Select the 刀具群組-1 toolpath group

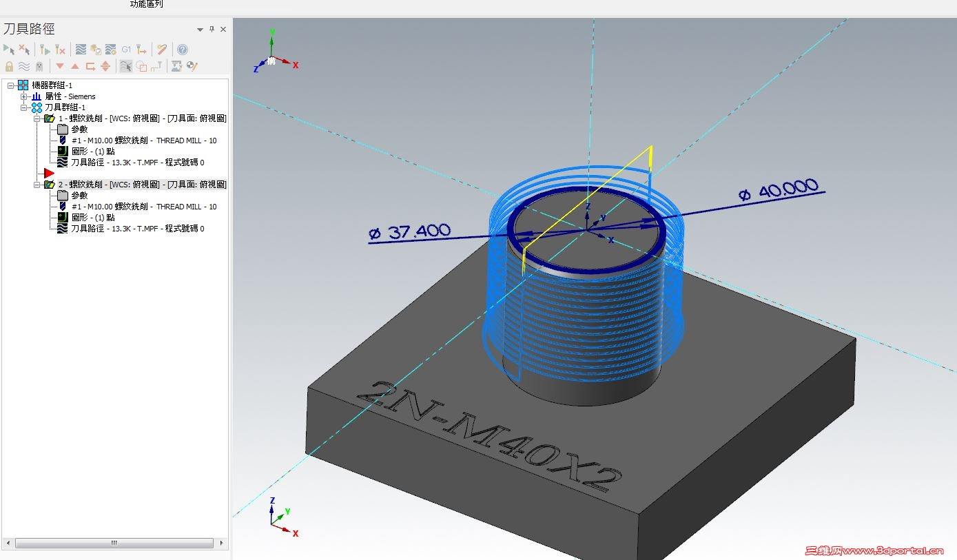65,107
